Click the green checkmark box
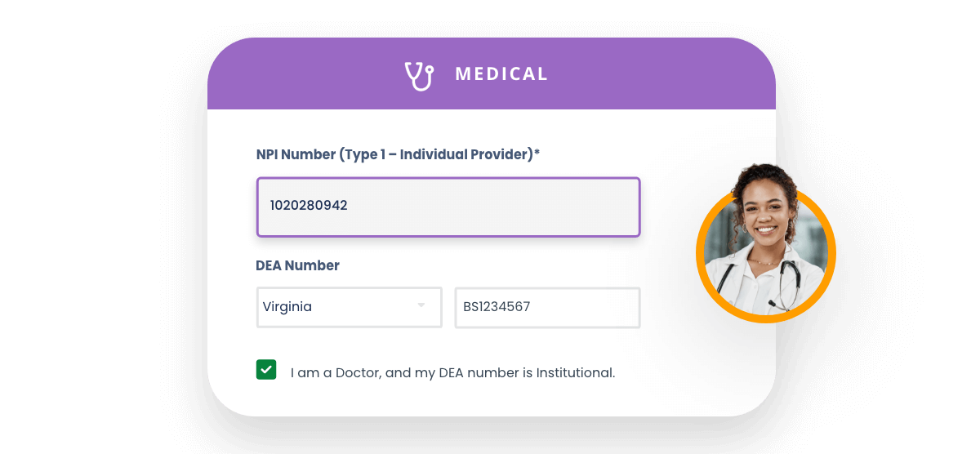This screenshot has width=980, height=454. [266, 370]
